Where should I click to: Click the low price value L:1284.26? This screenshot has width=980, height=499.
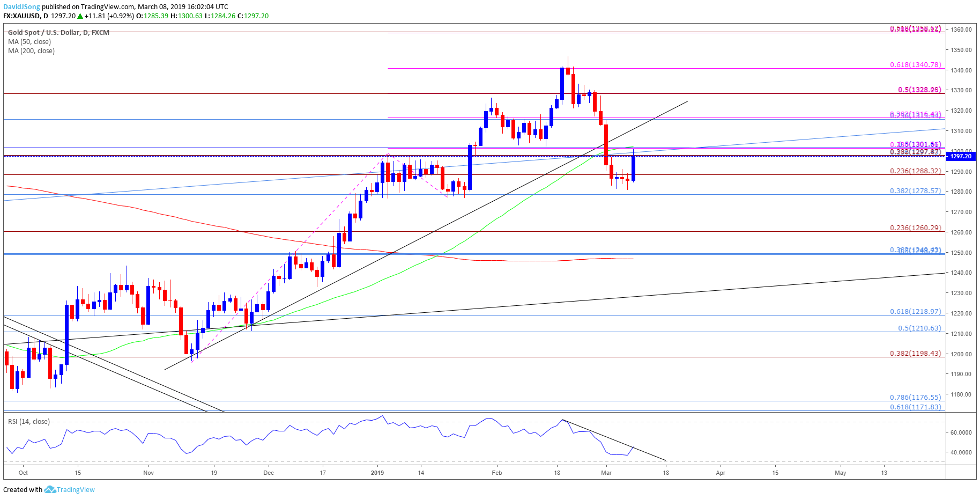coord(220,16)
